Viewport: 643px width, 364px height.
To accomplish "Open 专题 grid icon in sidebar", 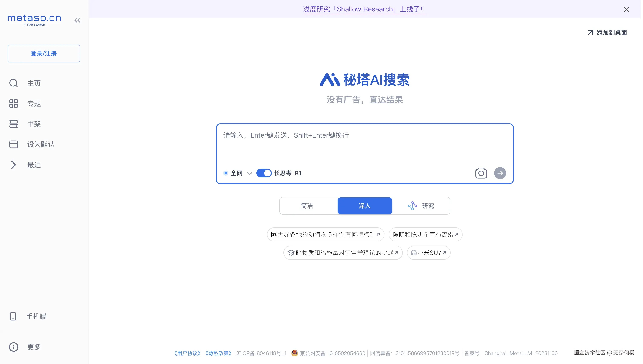I will pos(14,103).
